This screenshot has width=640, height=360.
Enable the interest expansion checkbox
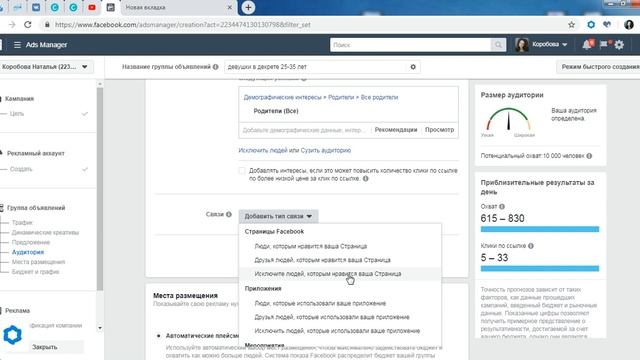[242, 171]
